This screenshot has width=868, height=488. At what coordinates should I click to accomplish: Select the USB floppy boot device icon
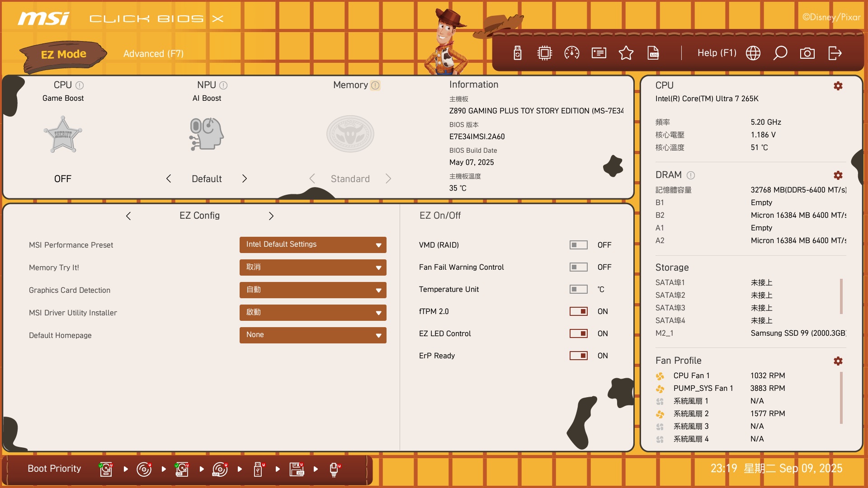tap(297, 469)
